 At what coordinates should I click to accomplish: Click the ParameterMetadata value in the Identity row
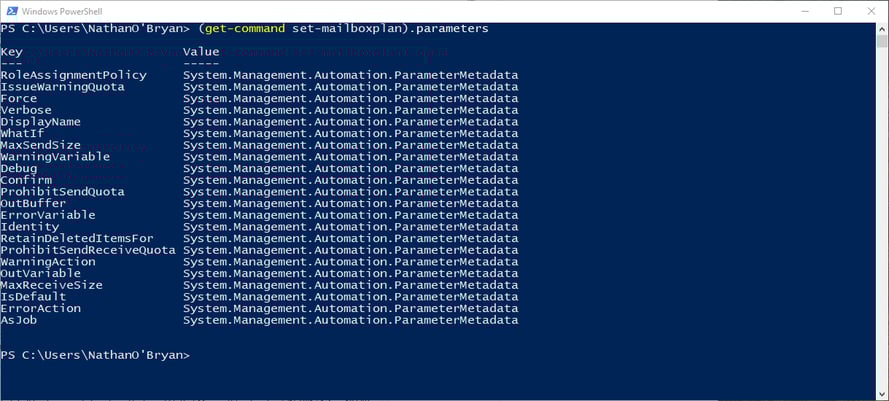350,227
